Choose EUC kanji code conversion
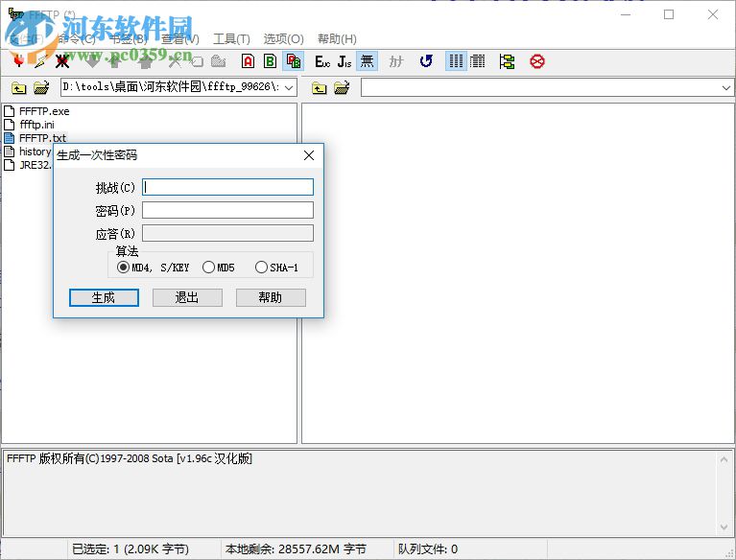This screenshot has height=560, width=736. [x=322, y=61]
